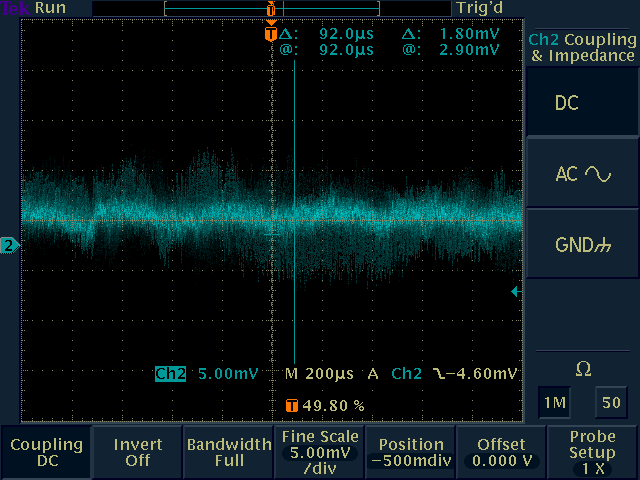This screenshot has width=640, height=480.
Task: Click the Ch2 channel label in readout
Action: (170, 374)
